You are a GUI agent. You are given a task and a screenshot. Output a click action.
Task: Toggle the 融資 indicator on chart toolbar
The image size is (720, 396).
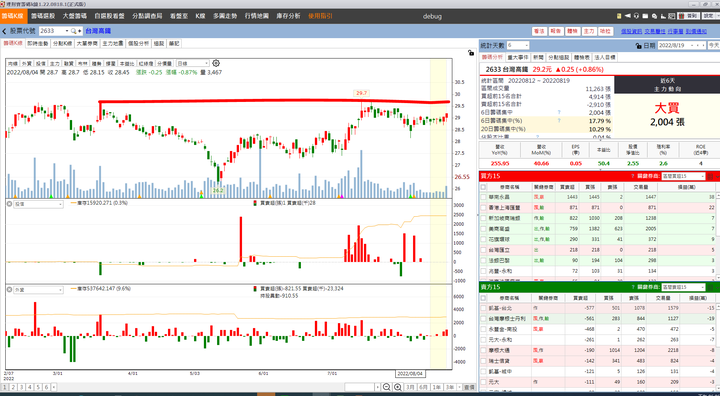[68, 63]
